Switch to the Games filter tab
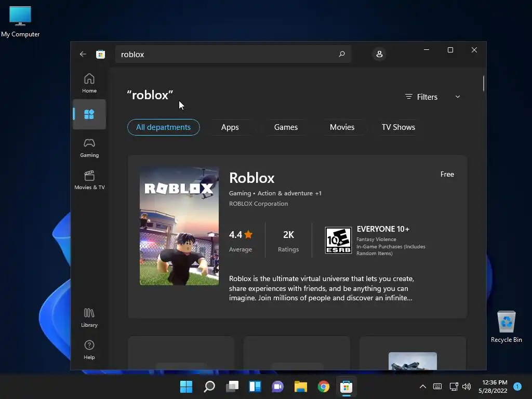 coord(286,127)
